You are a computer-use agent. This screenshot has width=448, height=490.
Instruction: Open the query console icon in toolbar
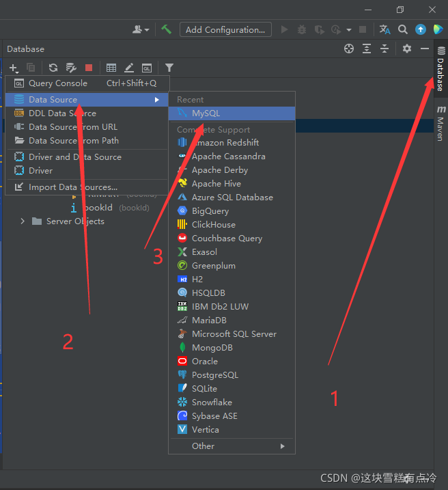tap(147, 68)
